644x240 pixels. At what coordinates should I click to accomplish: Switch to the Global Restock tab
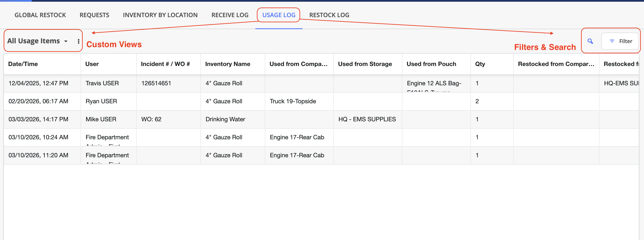pyautogui.click(x=40, y=15)
